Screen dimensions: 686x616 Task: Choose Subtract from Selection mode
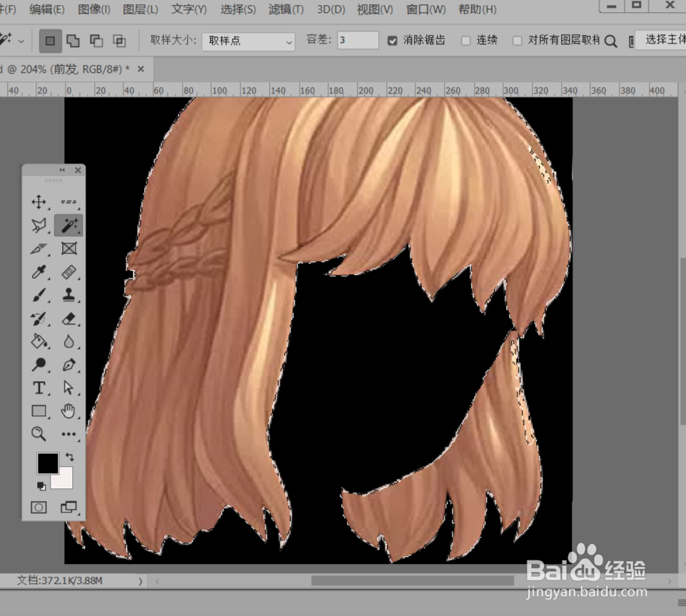(96, 41)
